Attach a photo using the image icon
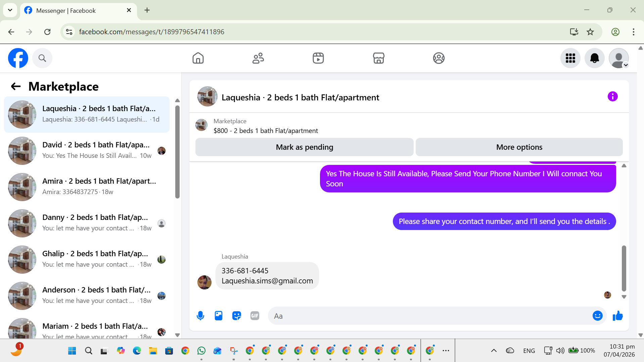The width and height of the screenshot is (644, 362). click(x=219, y=316)
